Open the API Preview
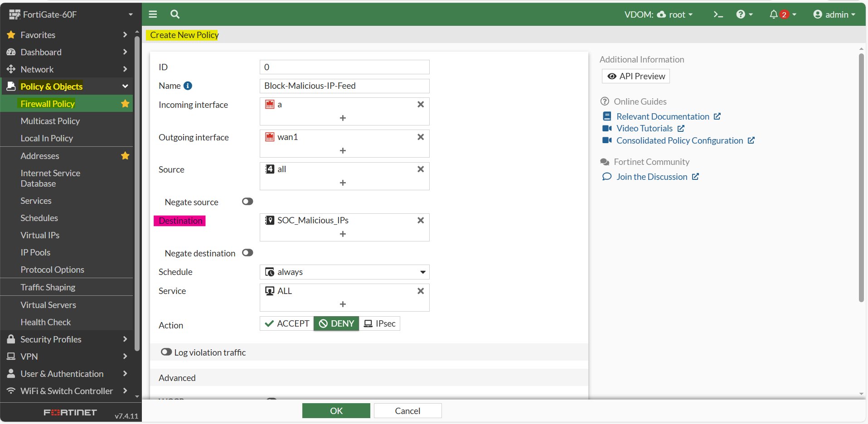The height and width of the screenshot is (424, 868). pos(636,76)
